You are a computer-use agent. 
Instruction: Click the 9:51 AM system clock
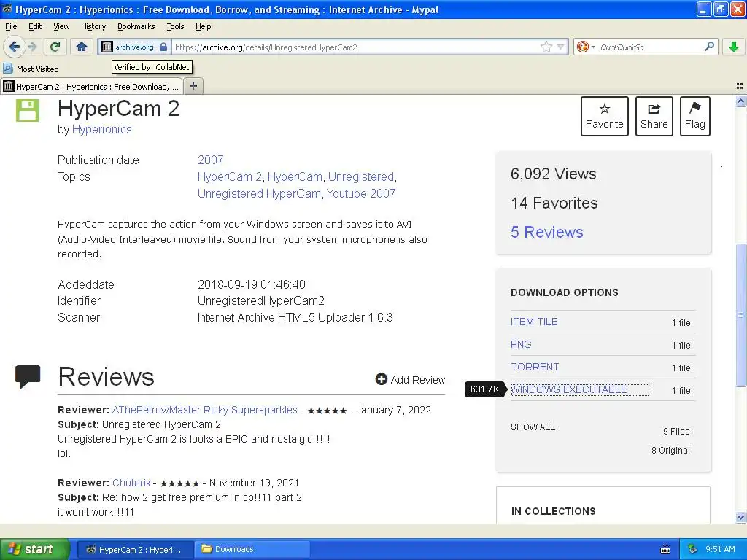(720, 549)
